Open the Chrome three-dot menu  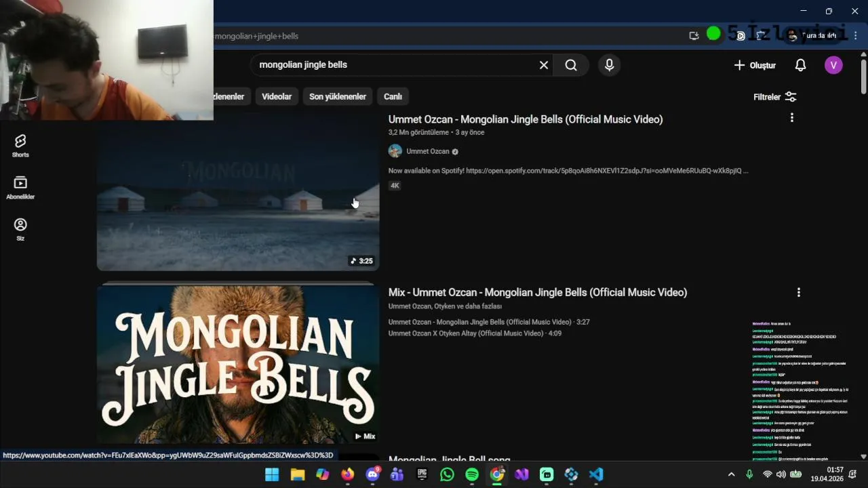click(856, 36)
